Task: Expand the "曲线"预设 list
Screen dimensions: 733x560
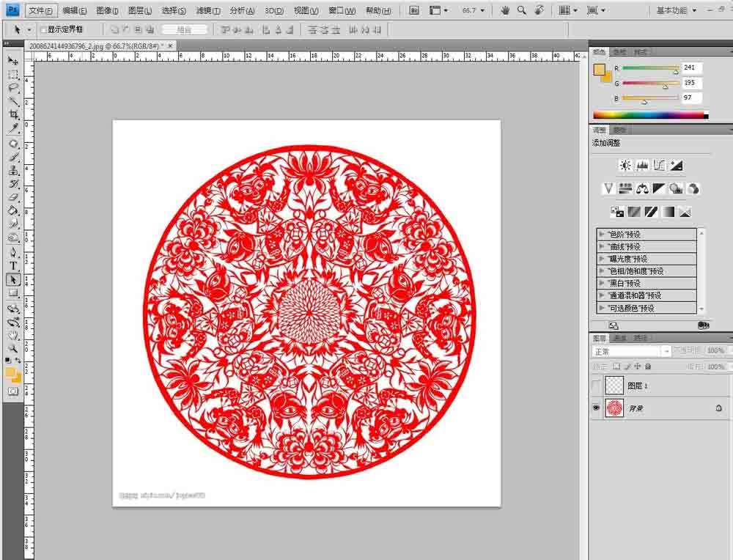Action: (x=602, y=246)
